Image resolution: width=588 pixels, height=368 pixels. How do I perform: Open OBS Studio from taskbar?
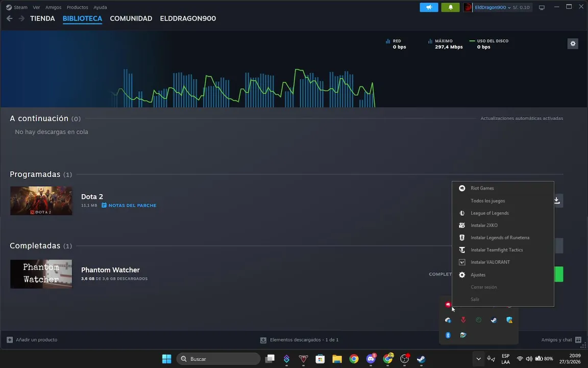[x=404, y=359]
